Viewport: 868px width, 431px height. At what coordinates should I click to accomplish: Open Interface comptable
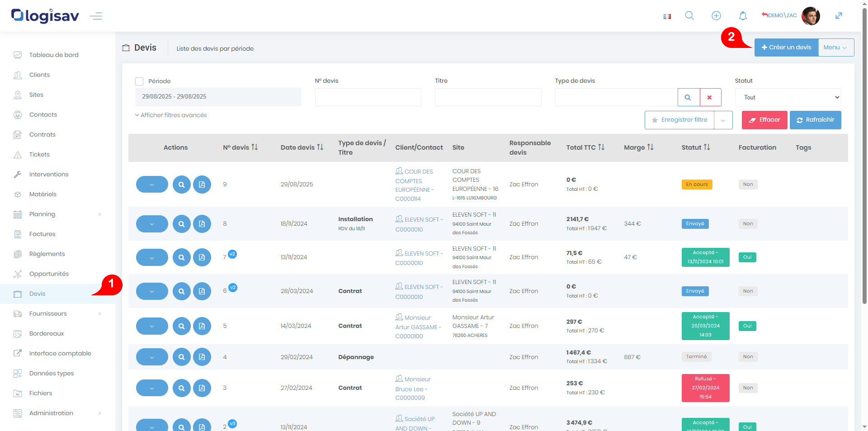click(x=60, y=353)
